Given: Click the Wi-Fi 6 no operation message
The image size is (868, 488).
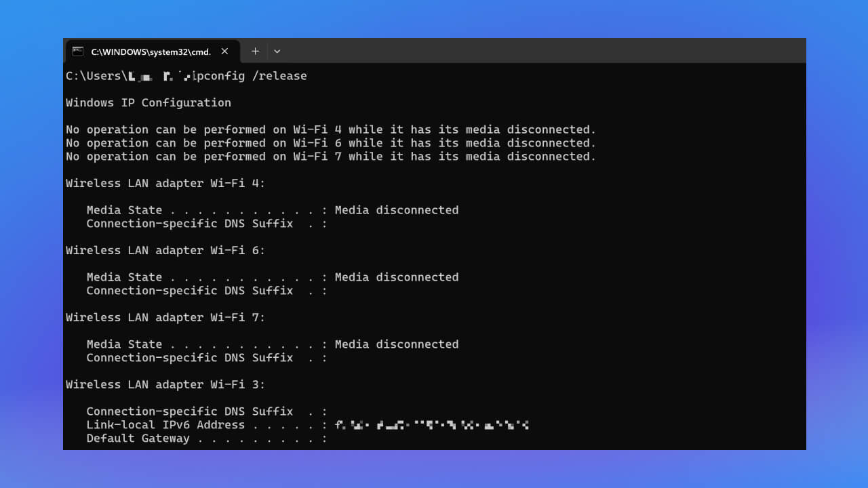Looking at the screenshot, I should (x=331, y=143).
